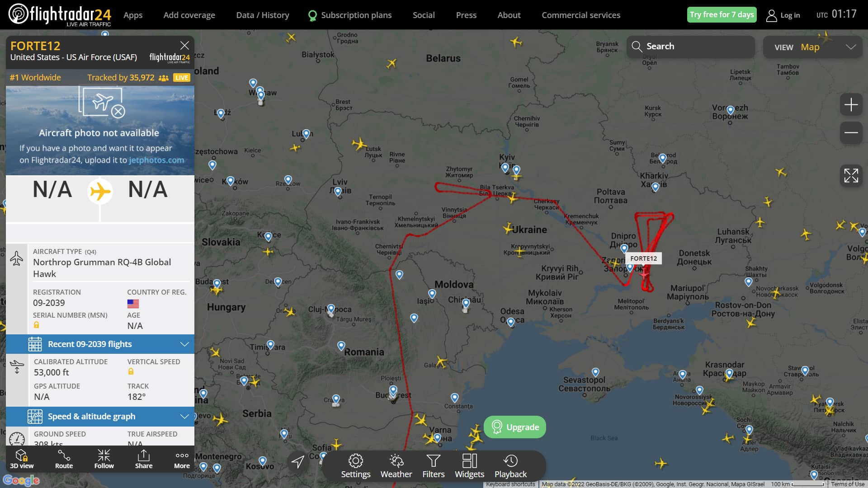Open the jetphotos.com link

tap(156, 160)
